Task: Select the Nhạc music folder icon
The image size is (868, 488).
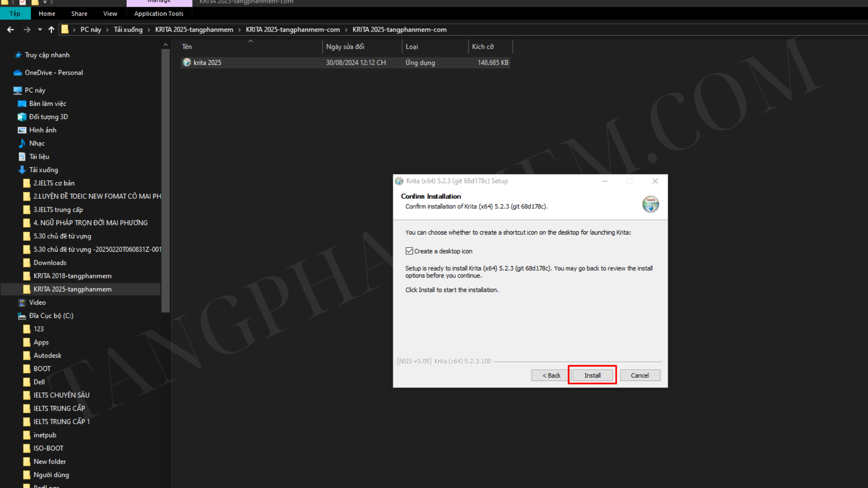Action: point(22,143)
